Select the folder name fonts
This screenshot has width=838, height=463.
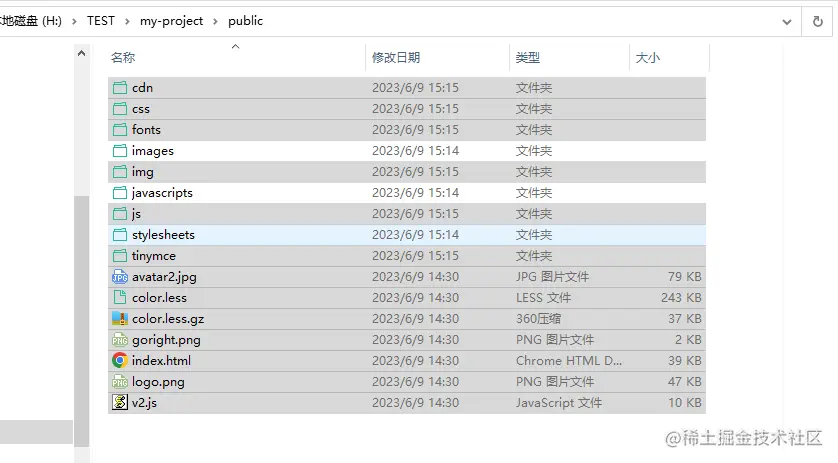(x=146, y=130)
